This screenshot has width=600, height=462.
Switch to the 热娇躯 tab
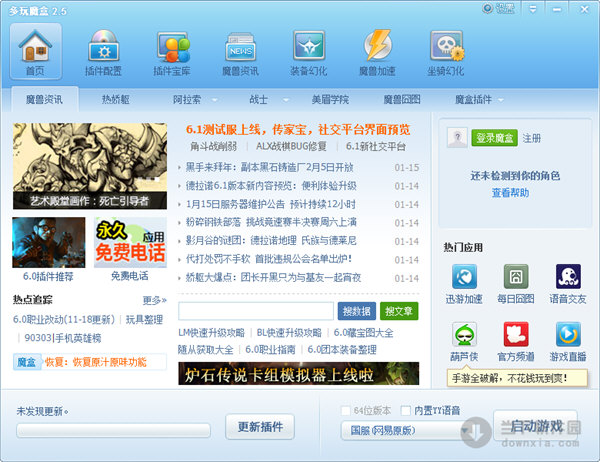[x=116, y=100]
